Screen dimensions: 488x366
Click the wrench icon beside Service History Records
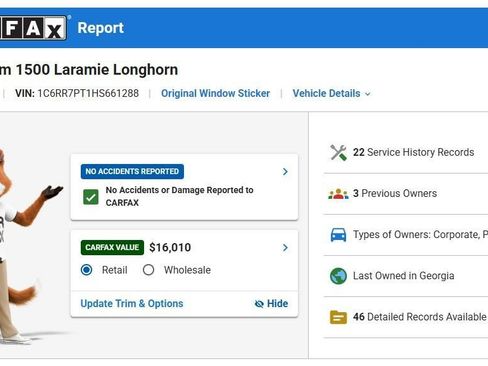point(338,153)
